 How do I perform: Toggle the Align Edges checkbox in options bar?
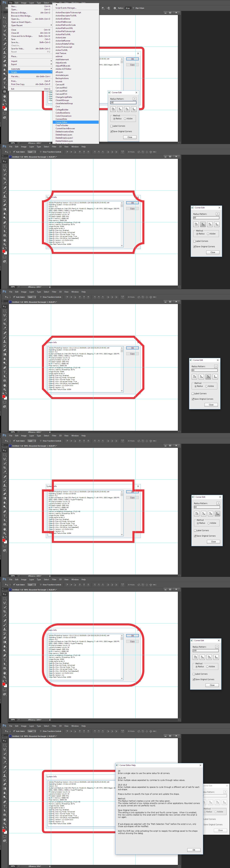[133, 8]
